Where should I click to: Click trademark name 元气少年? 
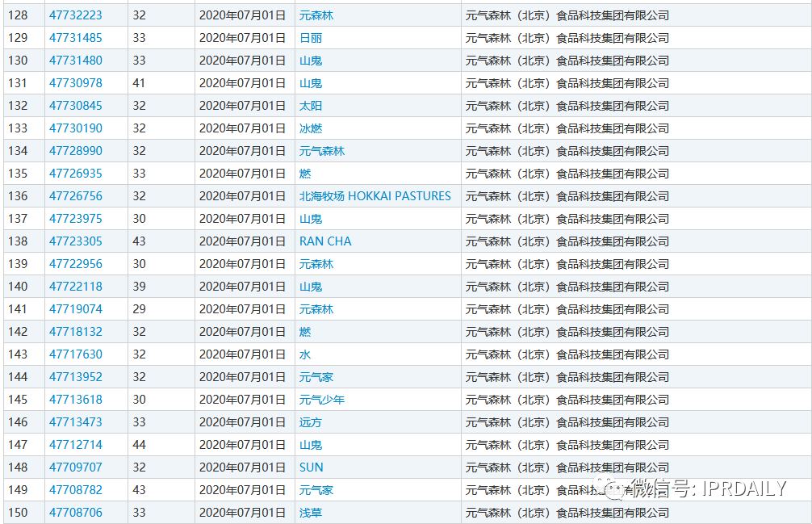coord(322,400)
